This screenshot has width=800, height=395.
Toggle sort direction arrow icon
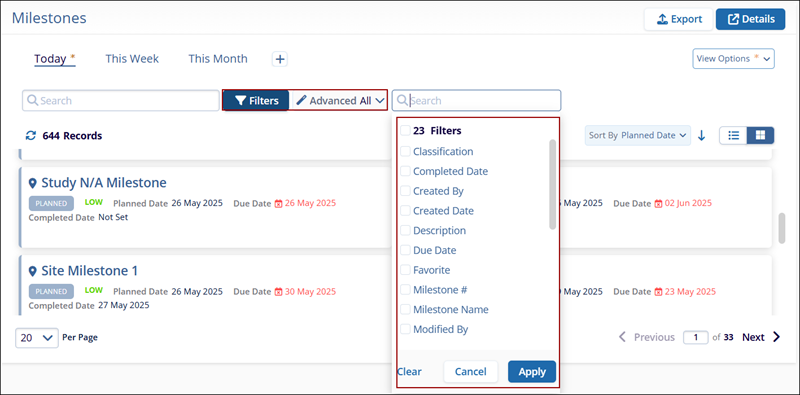tap(702, 136)
